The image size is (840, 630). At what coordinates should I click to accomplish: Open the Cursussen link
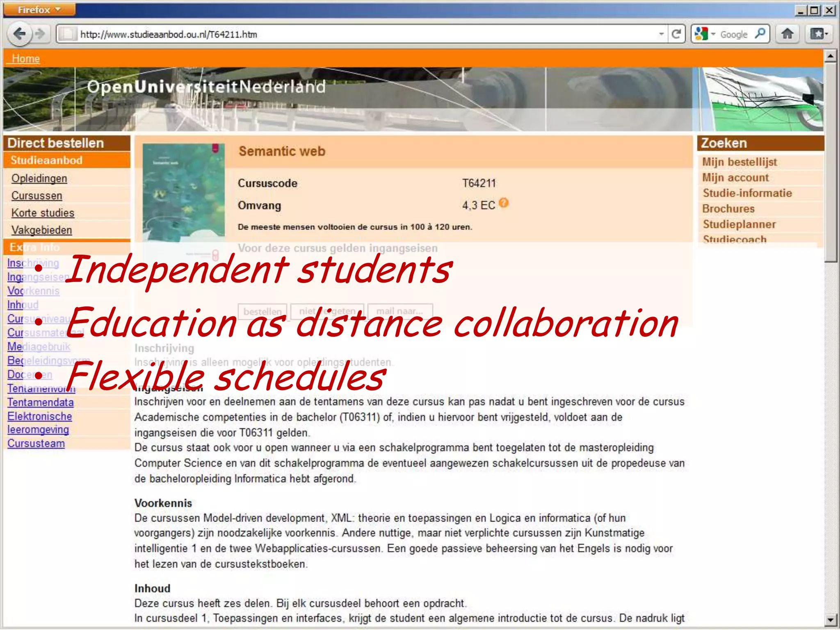(x=37, y=196)
